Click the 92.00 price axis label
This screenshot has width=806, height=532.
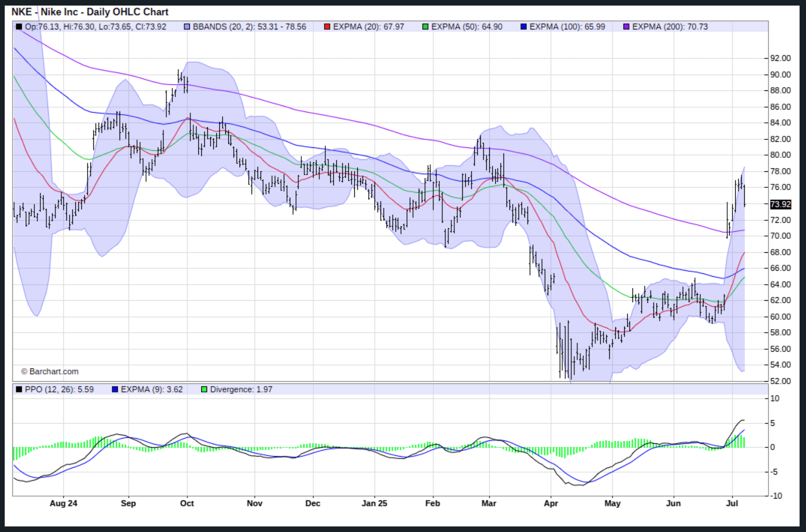(780, 58)
